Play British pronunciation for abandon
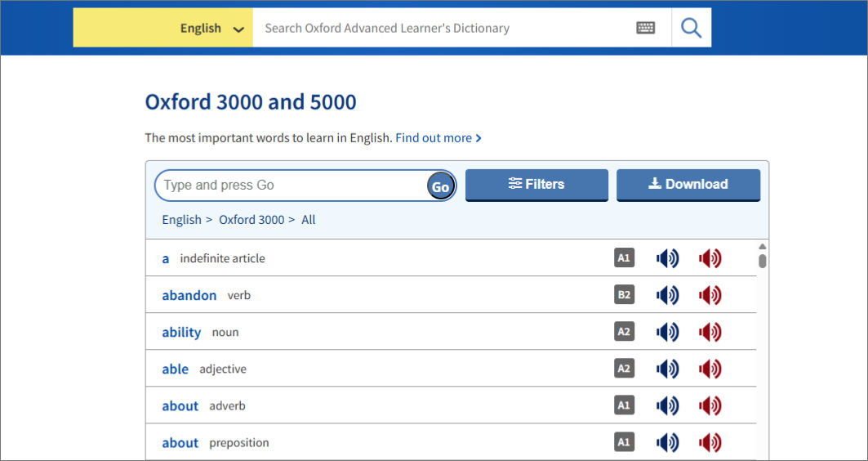The image size is (868, 461). pos(668,295)
